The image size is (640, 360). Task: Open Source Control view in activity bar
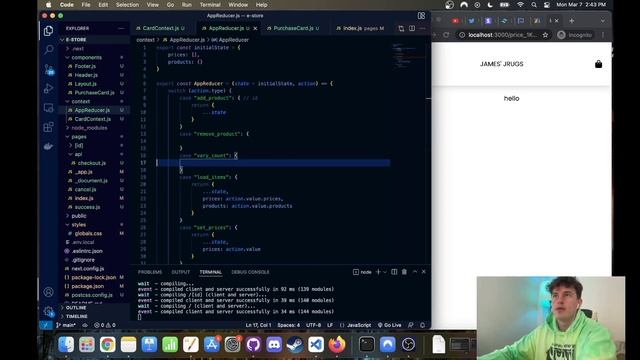tap(49, 69)
